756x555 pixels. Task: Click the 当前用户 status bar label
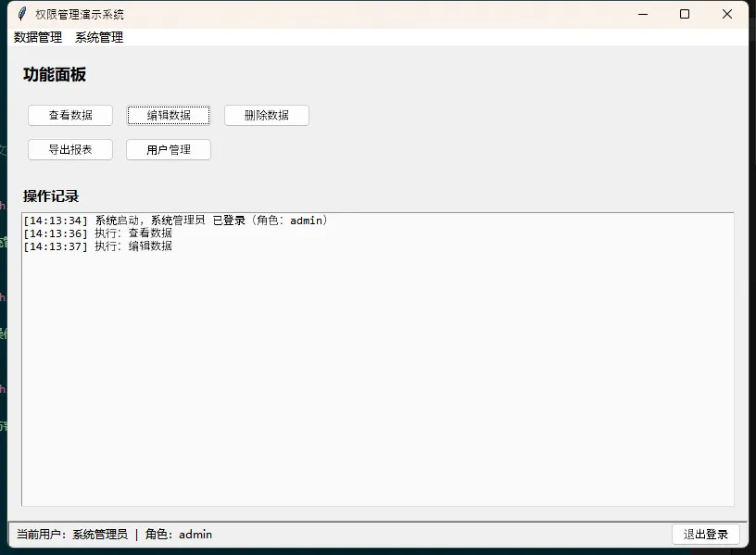pyautogui.click(x=115, y=535)
